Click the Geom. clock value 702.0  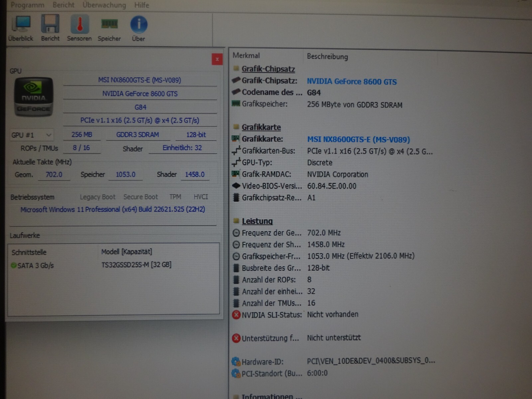(x=54, y=175)
